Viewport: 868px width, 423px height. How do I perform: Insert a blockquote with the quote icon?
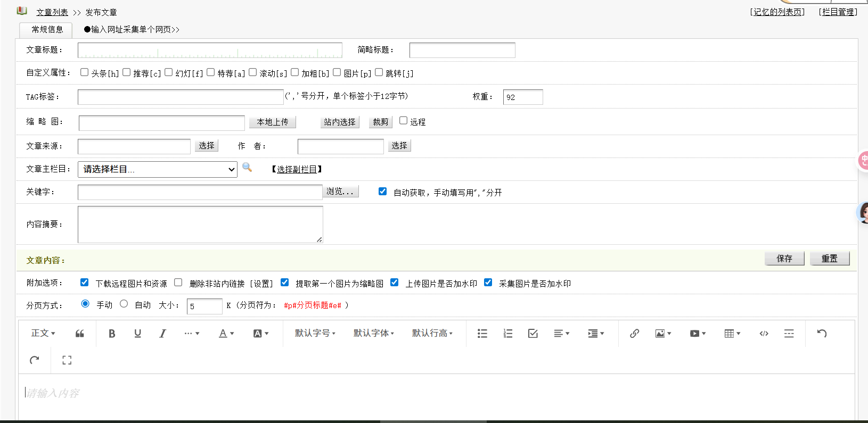click(x=80, y=334)
